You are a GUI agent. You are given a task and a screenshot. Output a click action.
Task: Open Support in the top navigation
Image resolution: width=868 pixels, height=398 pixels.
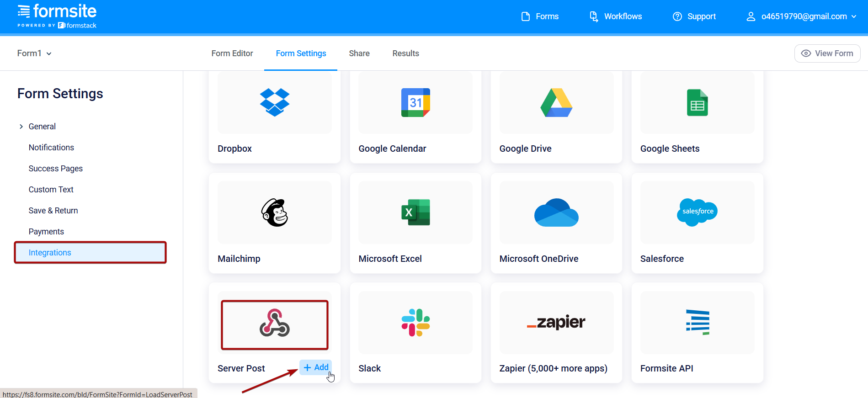click(694, 16)
